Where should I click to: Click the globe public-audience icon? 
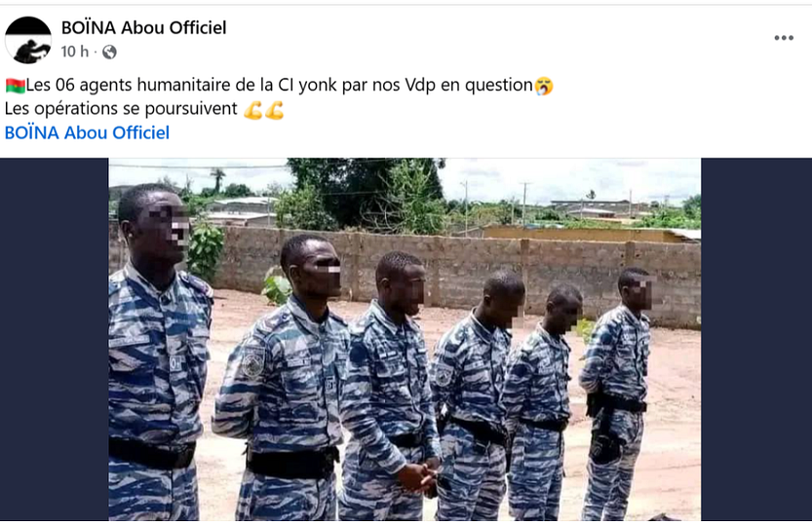click(109, 52)
